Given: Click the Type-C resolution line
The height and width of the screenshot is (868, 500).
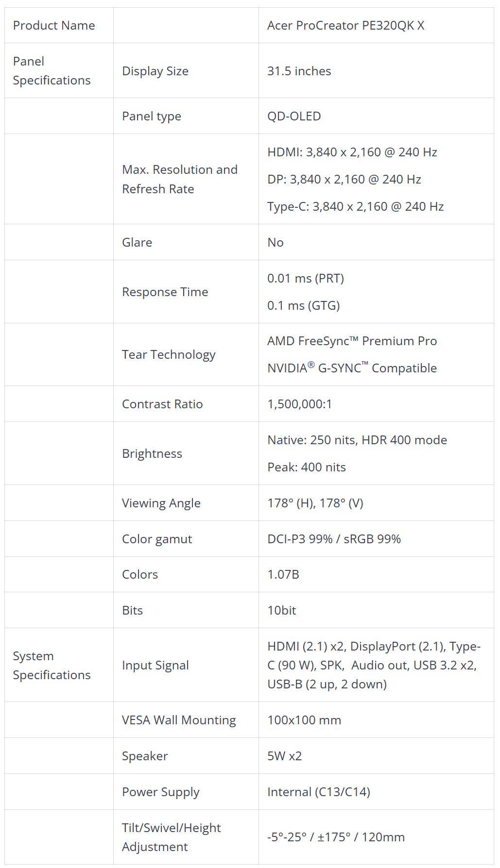Looking at the screenshot, I should click(x=355, y=207).
